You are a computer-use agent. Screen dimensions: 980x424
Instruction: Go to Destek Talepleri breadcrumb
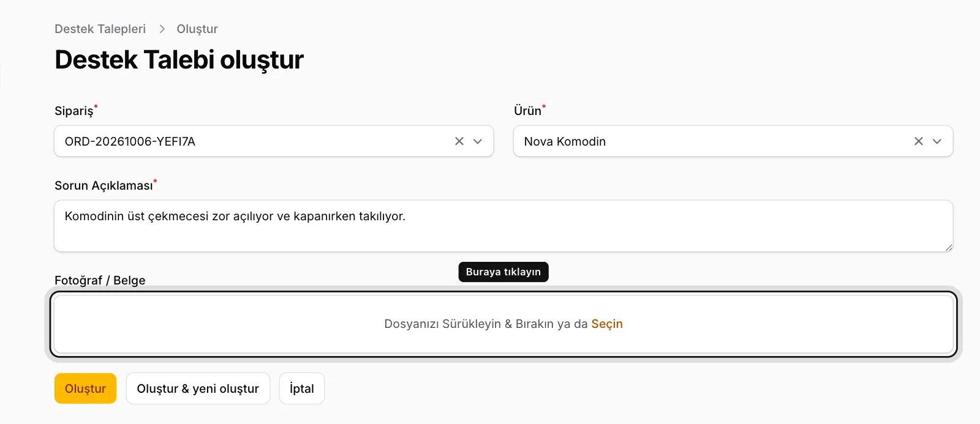[x=100, y=29]
